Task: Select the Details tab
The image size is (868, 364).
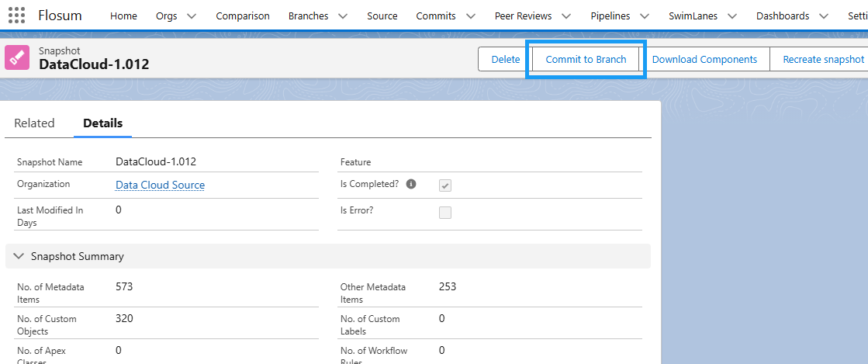Action: [x=103, y=123]
